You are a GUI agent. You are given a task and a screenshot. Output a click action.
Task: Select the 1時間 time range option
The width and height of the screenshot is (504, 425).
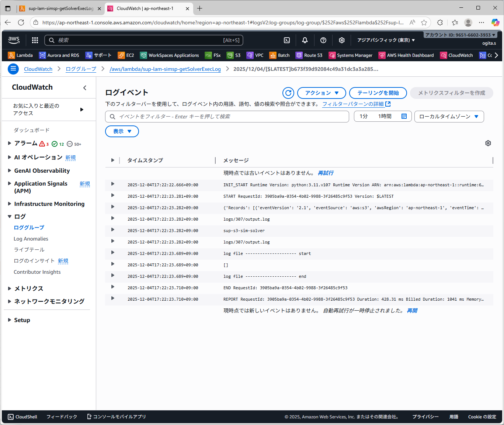point(385,116)
